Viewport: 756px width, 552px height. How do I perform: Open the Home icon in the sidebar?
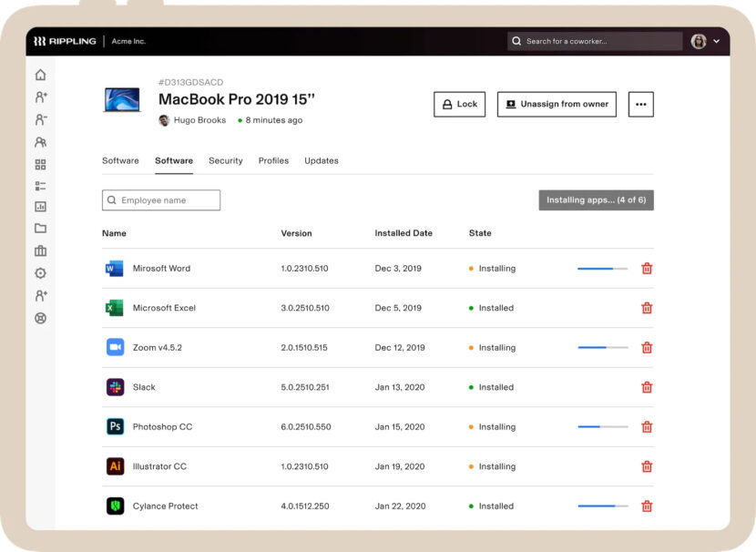tap(40, 74)
